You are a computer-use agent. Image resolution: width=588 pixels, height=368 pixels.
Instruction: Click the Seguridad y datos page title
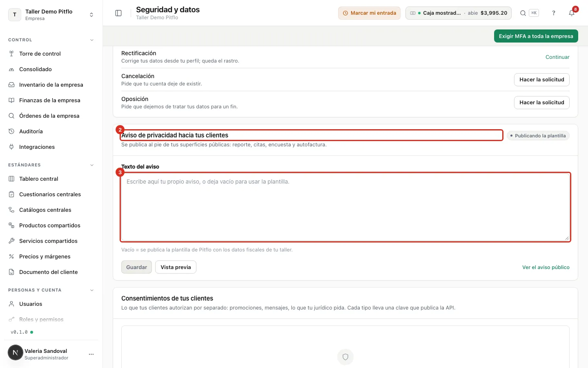click(x=168, y=10)
